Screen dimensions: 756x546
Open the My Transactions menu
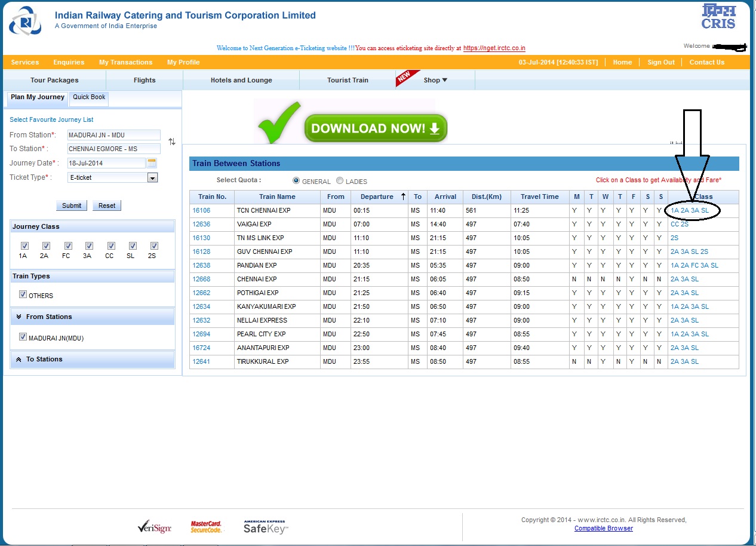[x=126, y=62]
